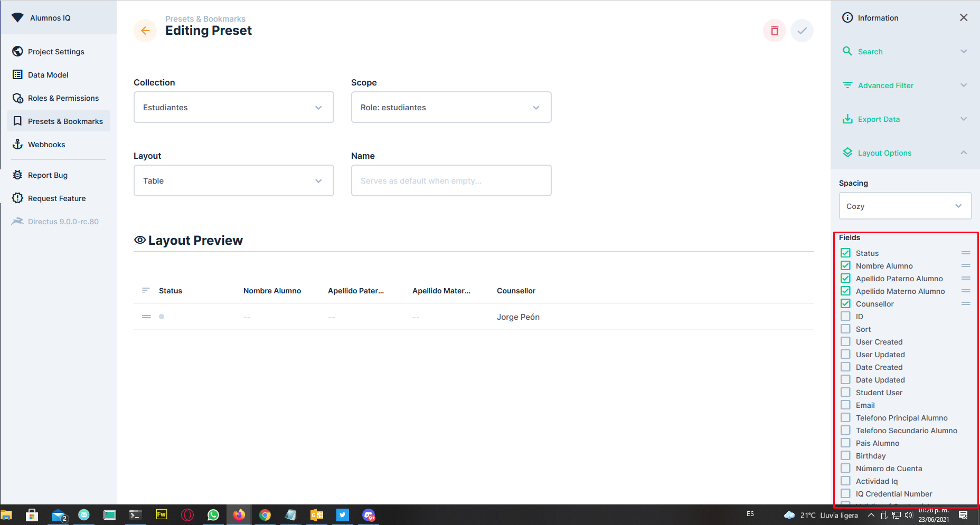Open Project Settings in the sidebar
Screen dimensions: 980x525
pos(59,51)
